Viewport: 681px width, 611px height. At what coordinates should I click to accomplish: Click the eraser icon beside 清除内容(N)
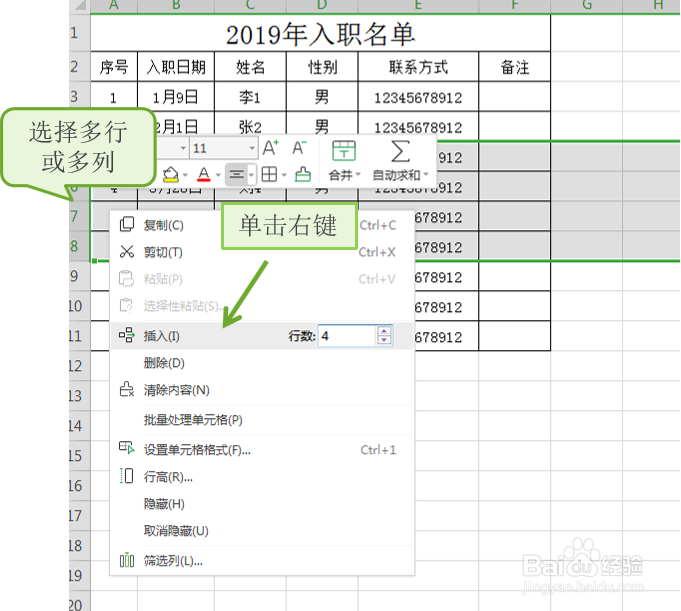pos(126,389)
